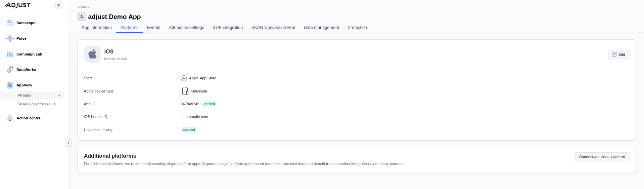644x189 pixels.
Task: Switch to the App information tab
Action: click(97, 28)
